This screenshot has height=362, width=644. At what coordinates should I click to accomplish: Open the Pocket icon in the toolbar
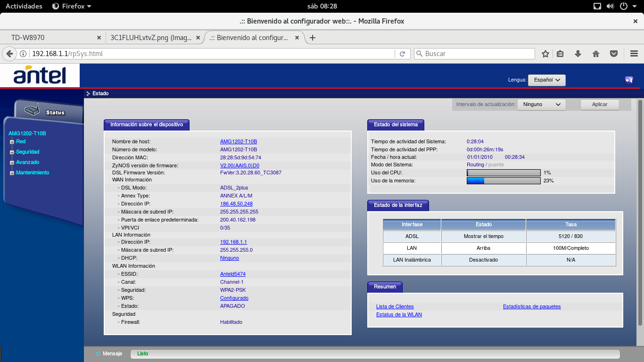pos(614,54)
